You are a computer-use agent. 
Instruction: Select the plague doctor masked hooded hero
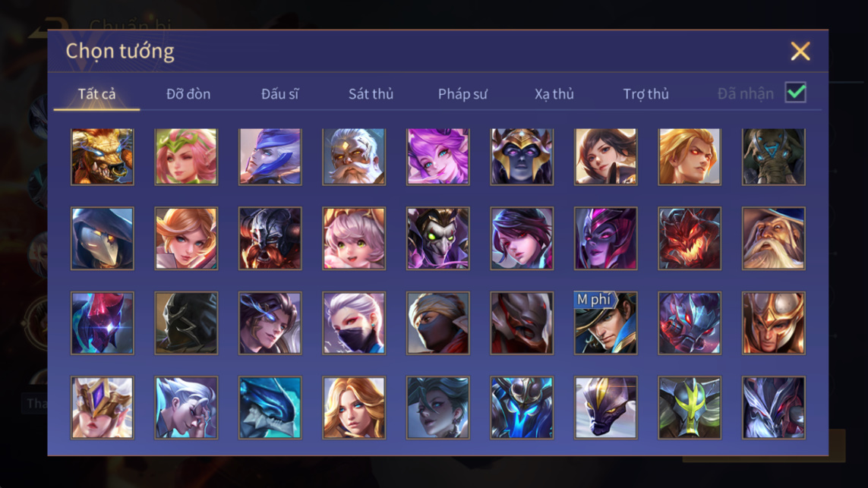[103, 238]
